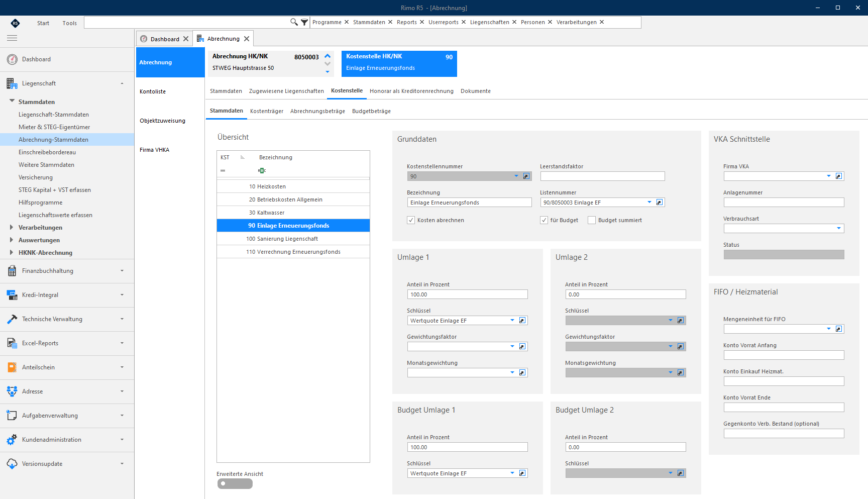Switch to the Kostenträger tab

[x=267, y=111]
